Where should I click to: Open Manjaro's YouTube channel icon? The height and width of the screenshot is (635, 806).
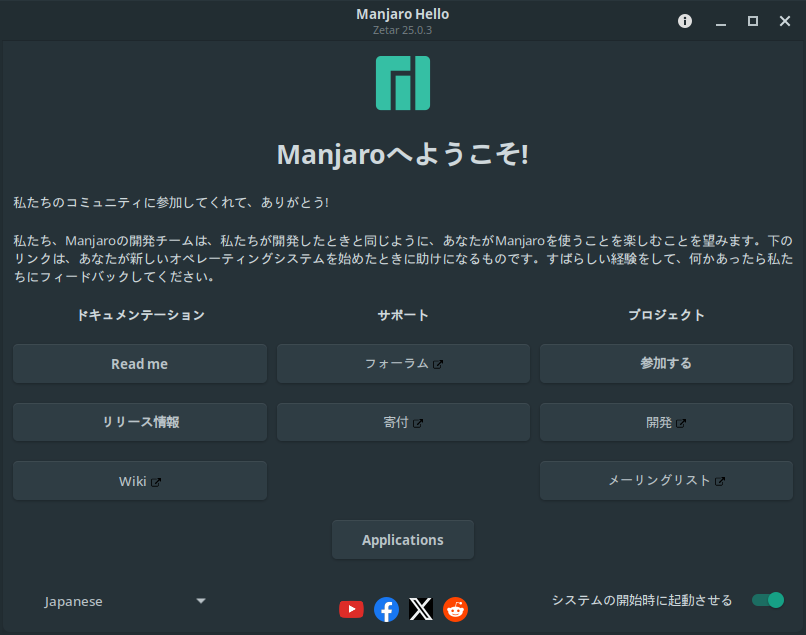(352, 610)
